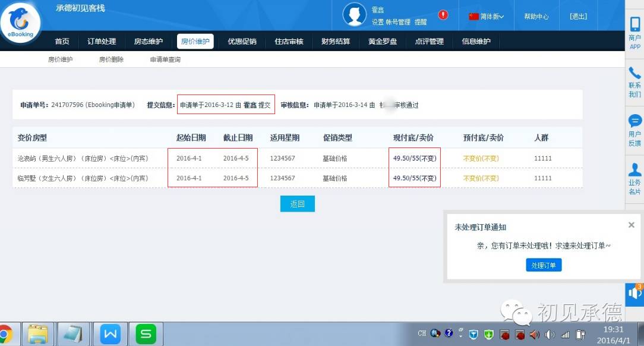The image size is (644, 346).
Task: Click the blue announcement speaker icon
Action: (x=634, y=294)
